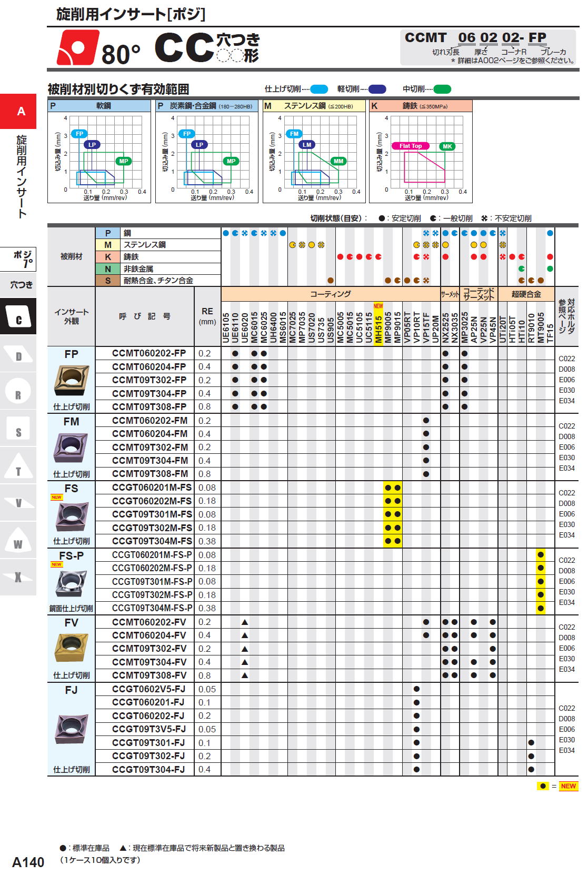Screen dimensions: 588x875
Task: Select the D rhombic shape sidebar icon
Action: (18, 354)
